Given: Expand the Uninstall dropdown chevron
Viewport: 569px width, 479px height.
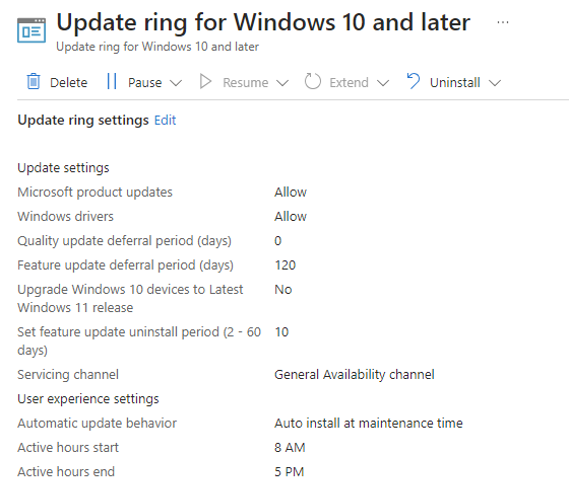Looking at the screenshot, I should 495,83.
